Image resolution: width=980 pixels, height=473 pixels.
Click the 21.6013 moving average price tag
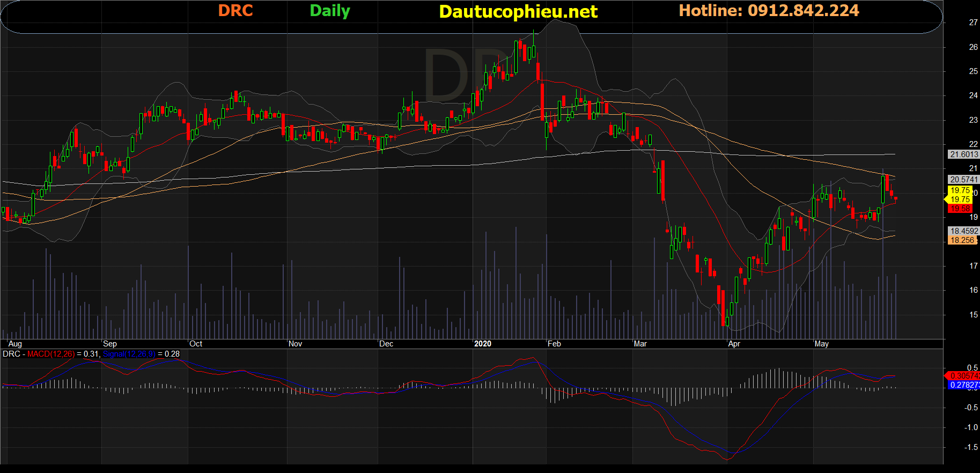[x=964, y=154]
